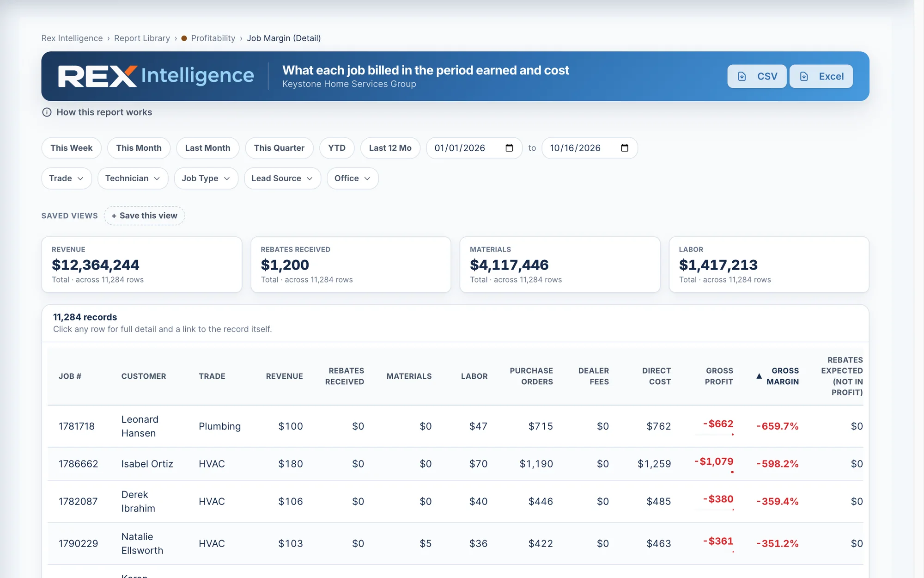Click the CSV file download icon
This screenshot has height=578, width=924.
[x=742, y=76]
